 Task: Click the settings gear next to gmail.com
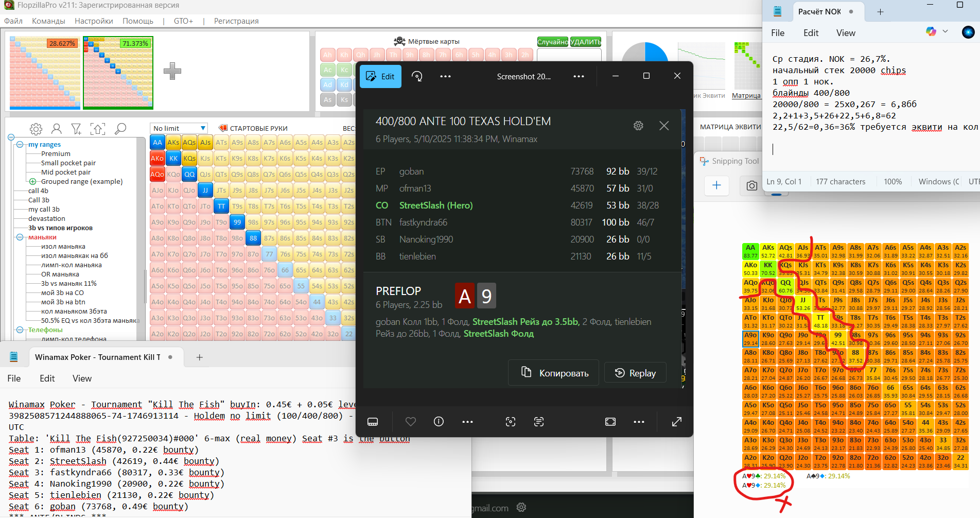tap(521, 508)
